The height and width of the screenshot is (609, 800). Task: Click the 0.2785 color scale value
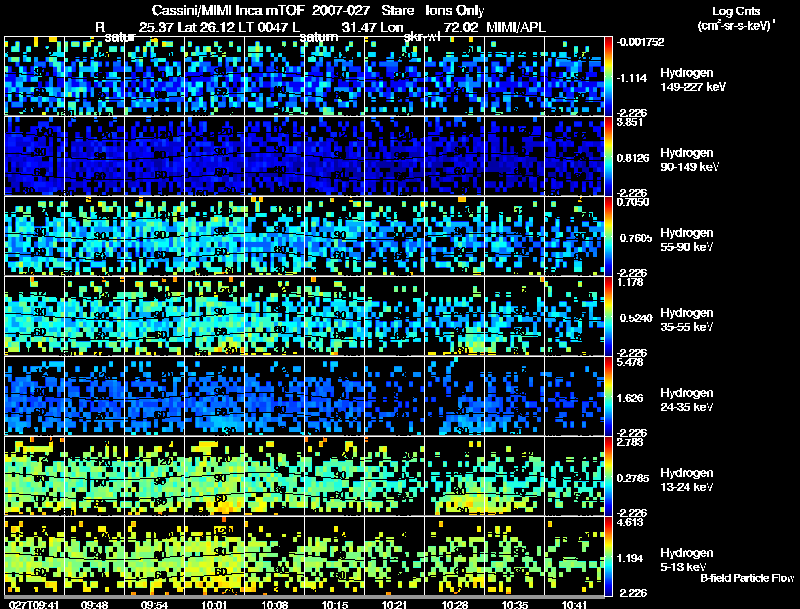[x=633, y=478]
